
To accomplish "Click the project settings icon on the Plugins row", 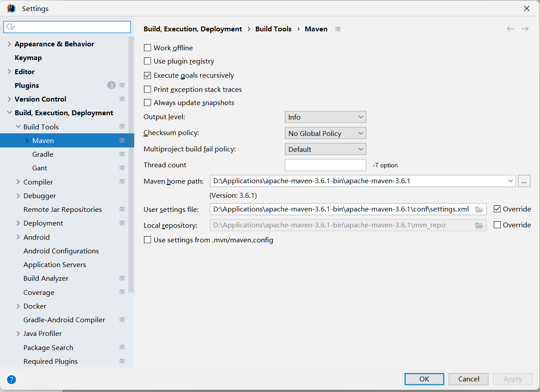I will 122,85.
